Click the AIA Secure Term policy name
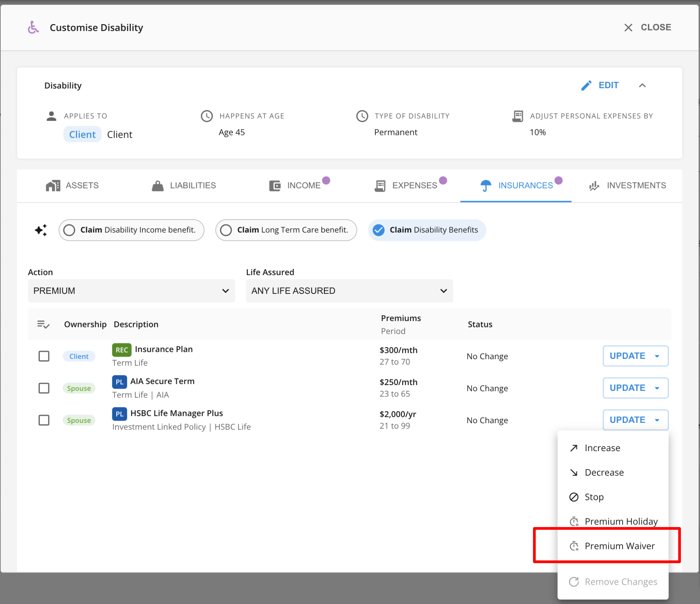700x604 pixels. 162,381
